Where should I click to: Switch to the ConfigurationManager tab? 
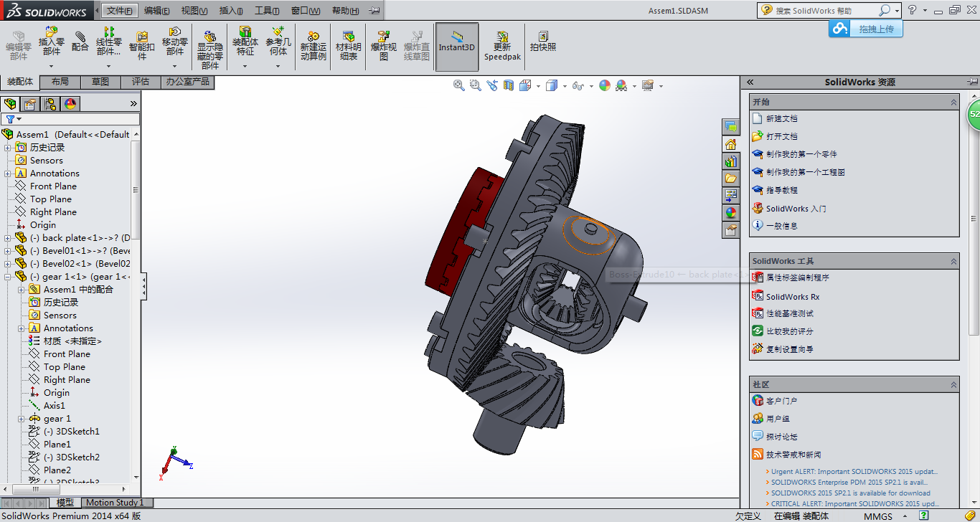click(x=50, y=104)
